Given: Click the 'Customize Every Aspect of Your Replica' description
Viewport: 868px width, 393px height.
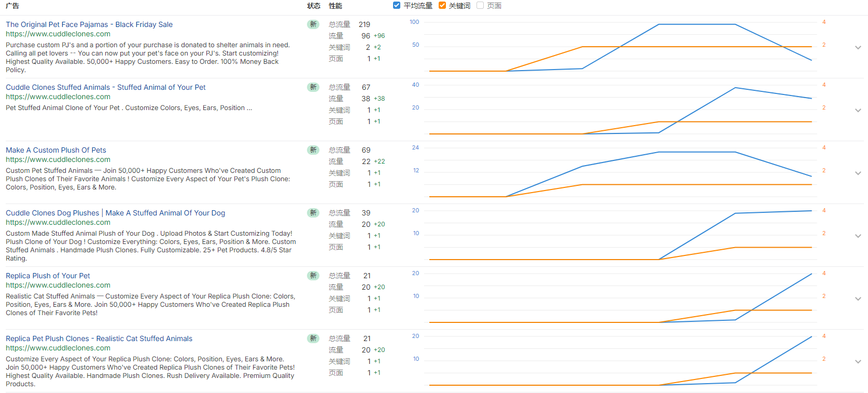Looking at the screenshot, I should [x=150, y=372].
